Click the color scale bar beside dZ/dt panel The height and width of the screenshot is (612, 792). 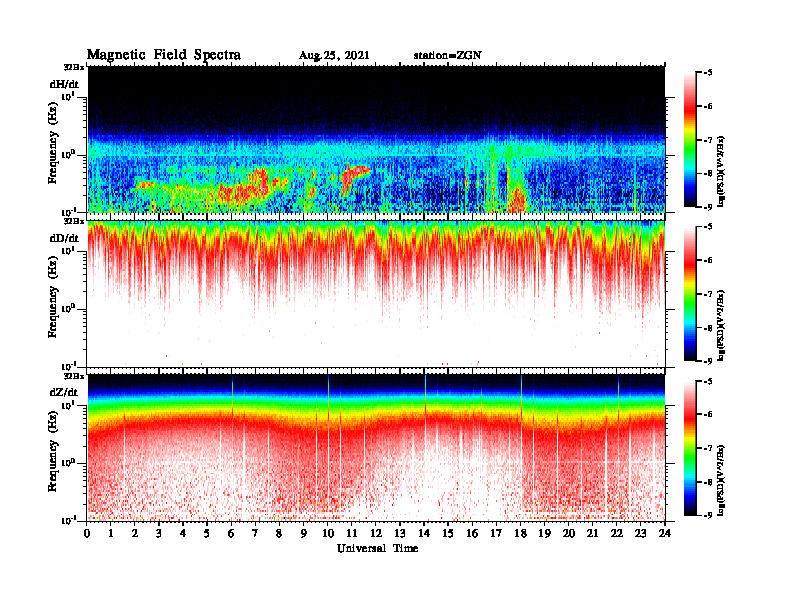point(690,448)
